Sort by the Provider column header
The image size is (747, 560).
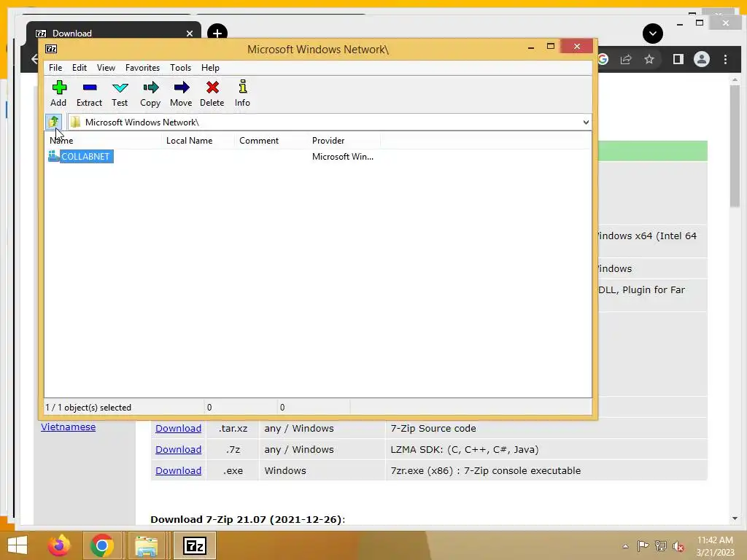(344, 141)
